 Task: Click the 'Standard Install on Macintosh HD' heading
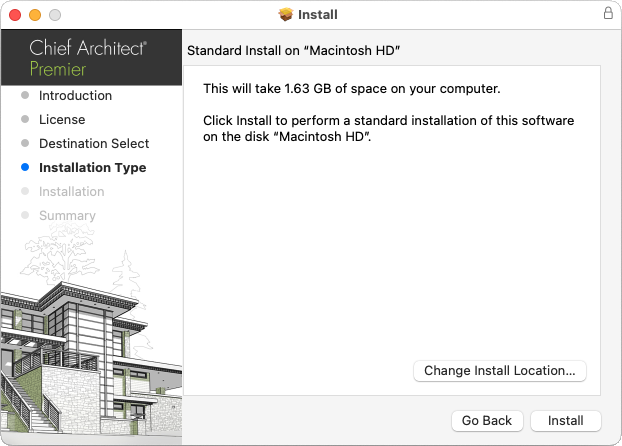pyautogui.click(x=294, y=51)
